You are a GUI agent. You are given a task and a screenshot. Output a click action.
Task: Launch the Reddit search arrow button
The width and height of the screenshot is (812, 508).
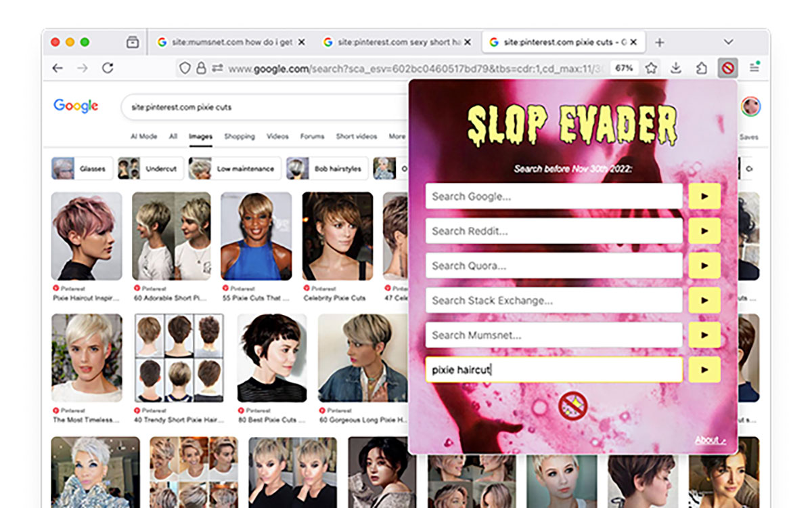705,231
